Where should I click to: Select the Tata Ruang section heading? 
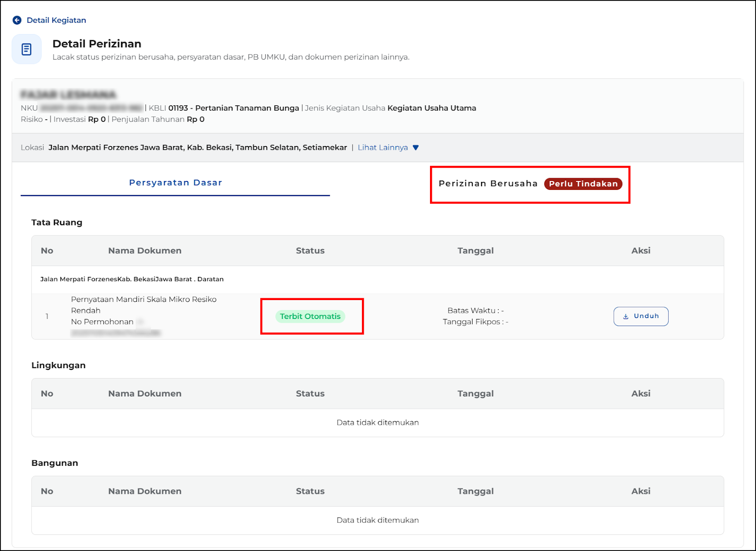pyautogui.click(x=57, y=223)
